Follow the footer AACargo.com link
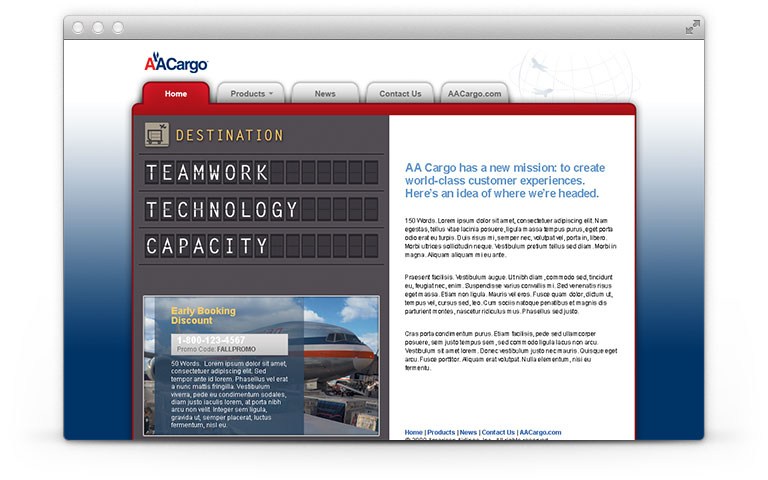Screen dimensions: 768x480 tap(540, 432)
